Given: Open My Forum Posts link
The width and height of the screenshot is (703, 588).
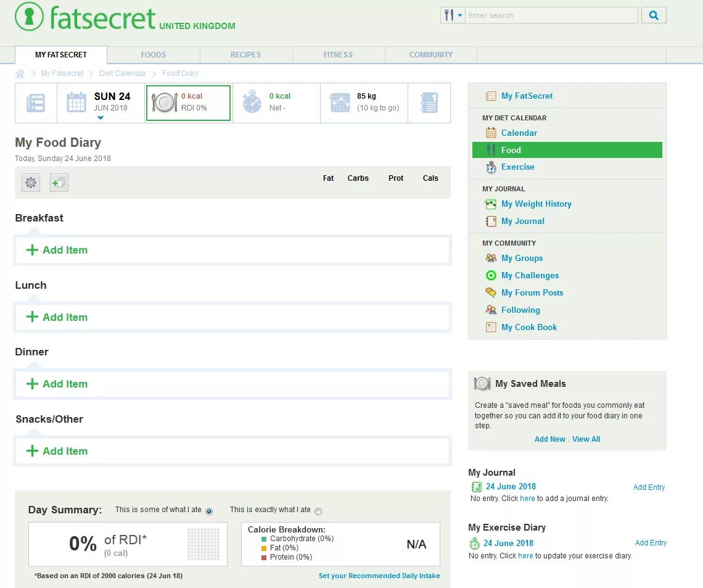Looking at the screenshot, I should [x=532, y=293].
